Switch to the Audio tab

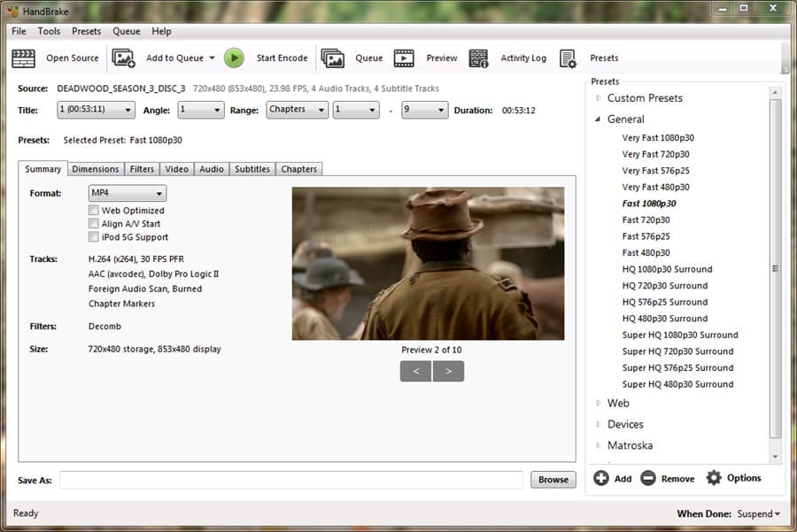[x=212, y=169]
